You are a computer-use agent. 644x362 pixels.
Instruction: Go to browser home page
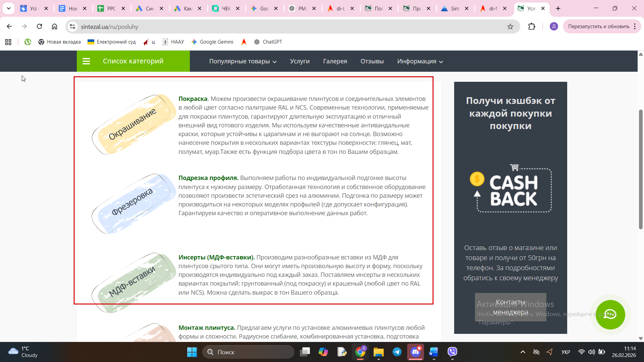54,26
